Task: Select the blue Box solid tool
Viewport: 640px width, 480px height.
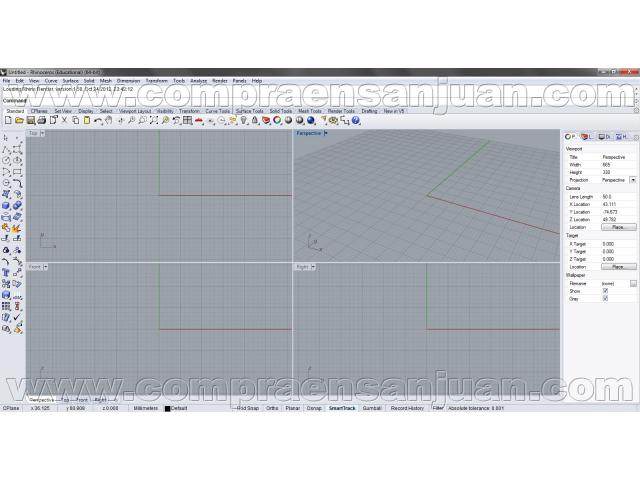Action: pos(6,206)
